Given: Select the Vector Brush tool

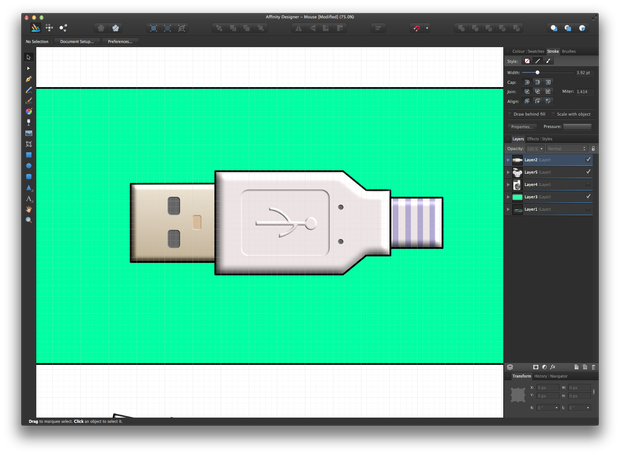Looking at the screenshot, I should (x=28, y=101).
